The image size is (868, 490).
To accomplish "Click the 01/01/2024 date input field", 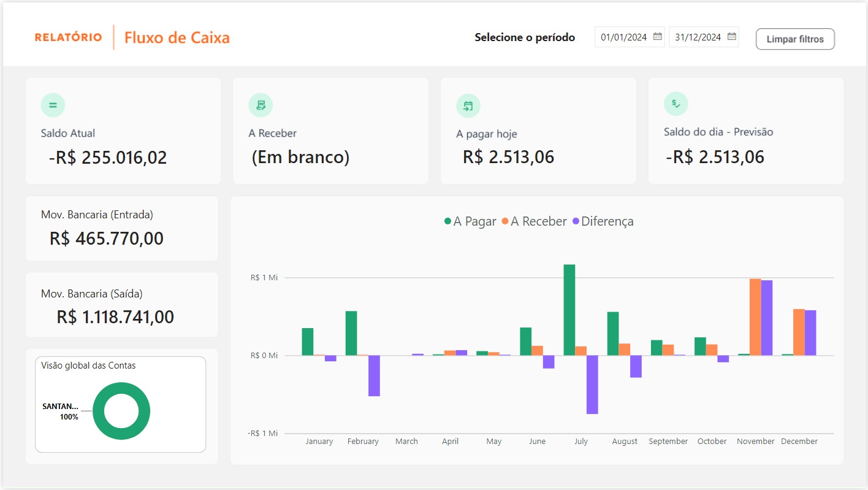I will click(x=624, y=36).
